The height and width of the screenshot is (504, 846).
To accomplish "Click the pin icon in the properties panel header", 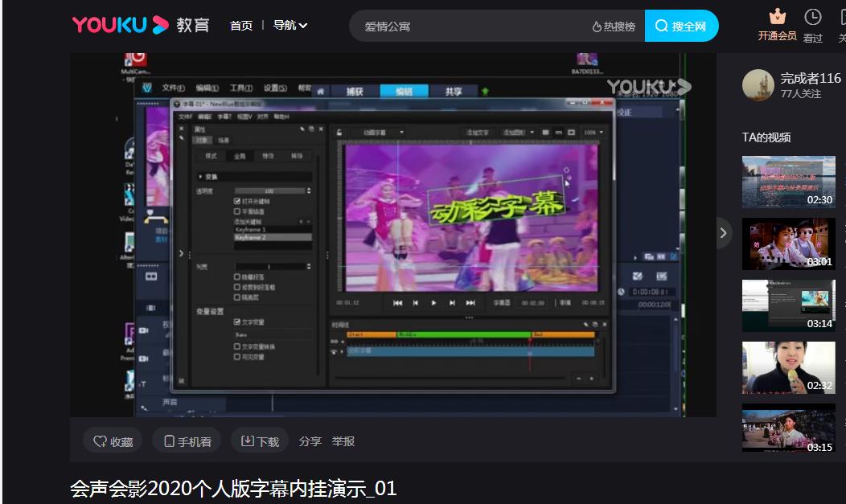I will point(302,129).
